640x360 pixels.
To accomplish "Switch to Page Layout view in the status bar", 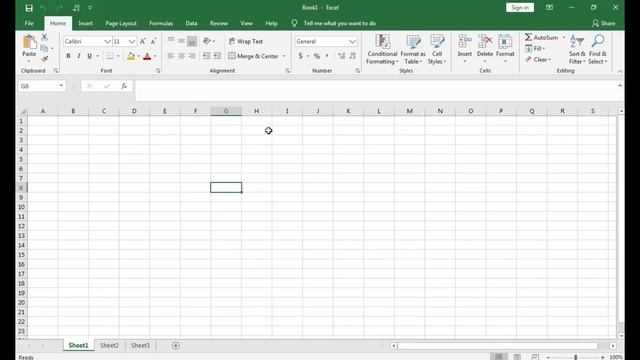I will coord(517,357).
